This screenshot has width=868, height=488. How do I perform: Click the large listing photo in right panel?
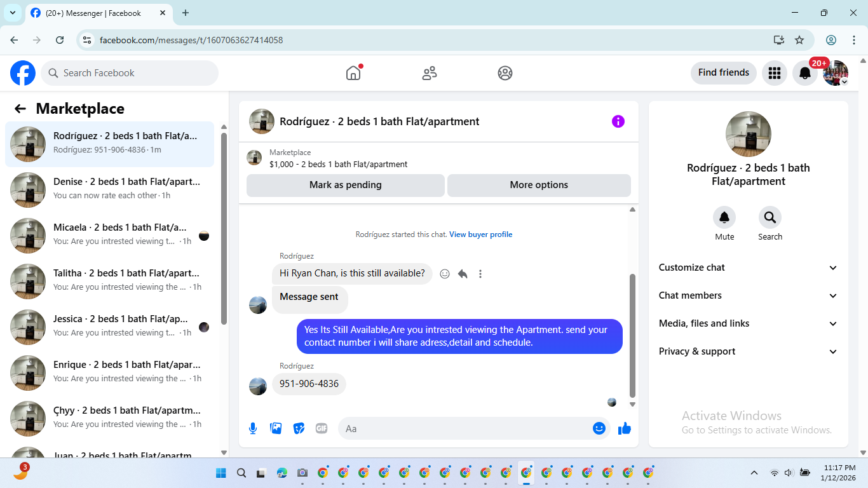pos(749,134)
